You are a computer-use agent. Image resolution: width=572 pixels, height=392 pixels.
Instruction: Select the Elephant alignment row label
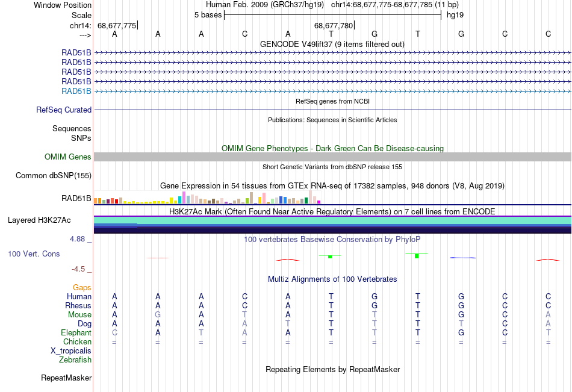pos(76,332)
